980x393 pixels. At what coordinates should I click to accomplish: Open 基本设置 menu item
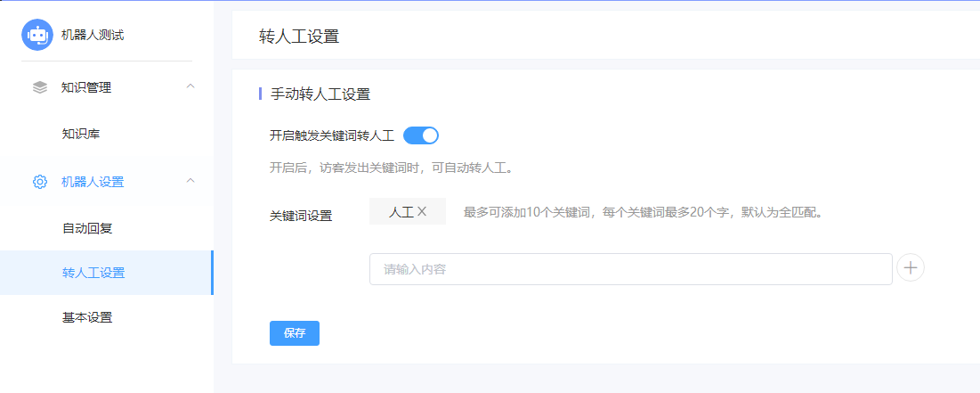point(87,317)
